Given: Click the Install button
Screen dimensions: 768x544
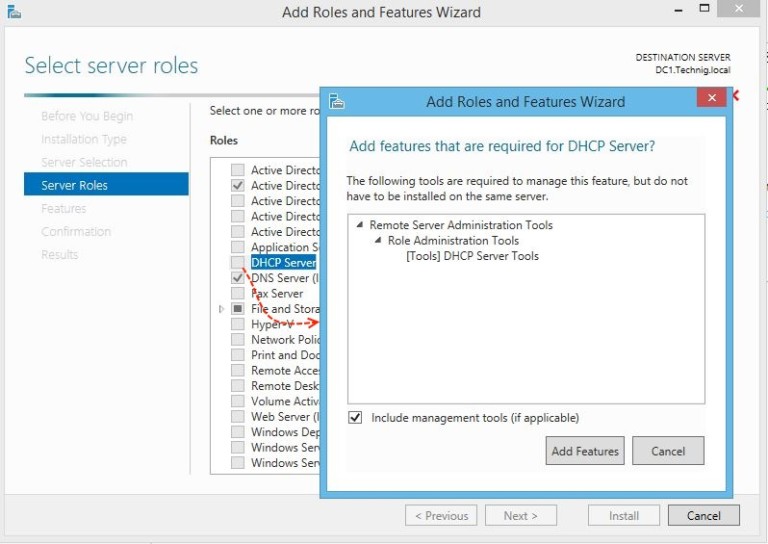Looking at the screenshot, I should click(624, 516).
